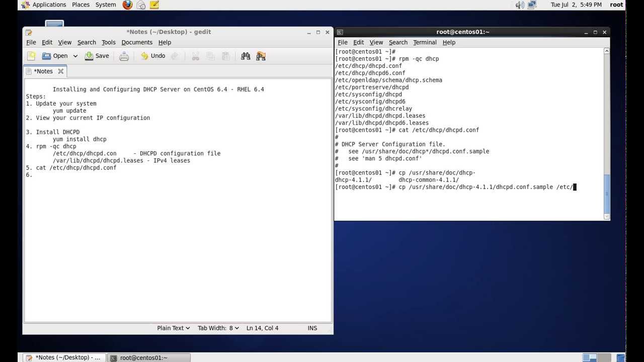The height and width of the screenshot is (362, 644).
Task: Focus the root@centos01 taskbar entry
Action: (x=145, y=357)
